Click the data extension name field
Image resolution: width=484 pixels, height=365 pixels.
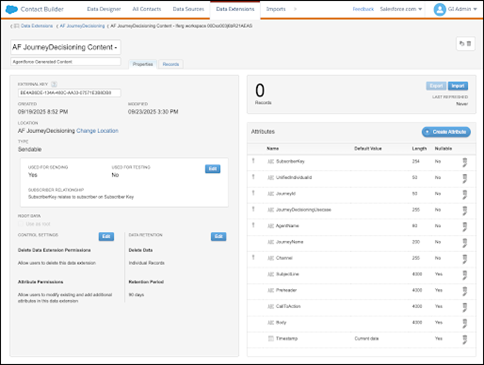coord(66,47)
